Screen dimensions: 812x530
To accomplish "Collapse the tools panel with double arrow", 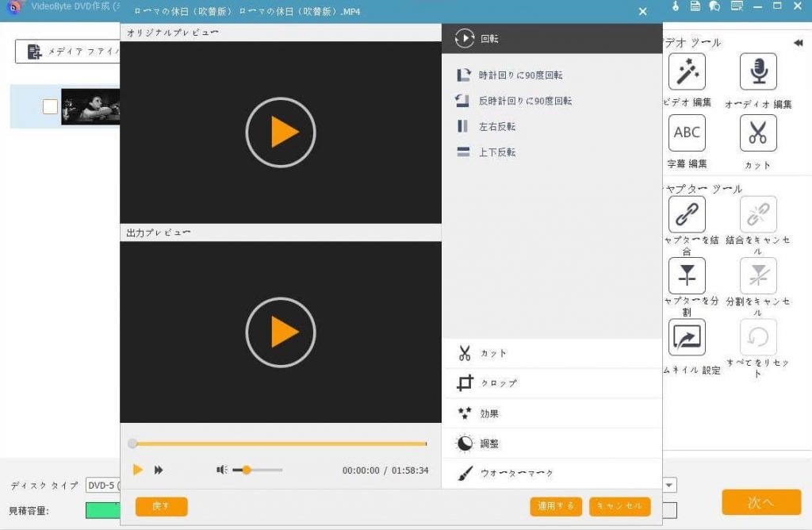I will (798, 43).
